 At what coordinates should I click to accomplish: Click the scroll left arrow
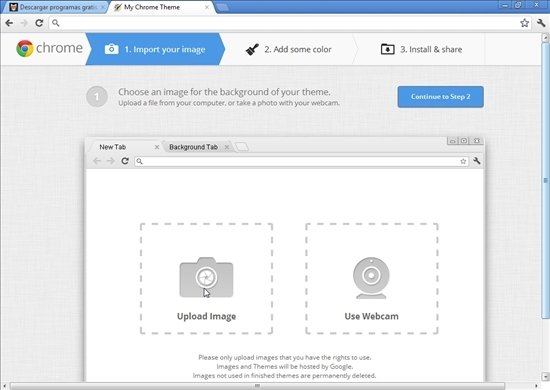pyautogui.click(x=4, y=386)
